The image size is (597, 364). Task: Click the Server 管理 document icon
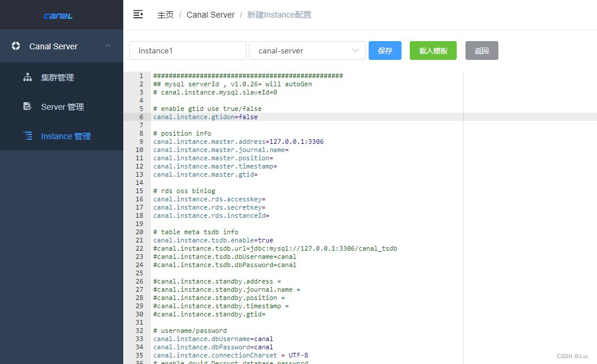28,107
